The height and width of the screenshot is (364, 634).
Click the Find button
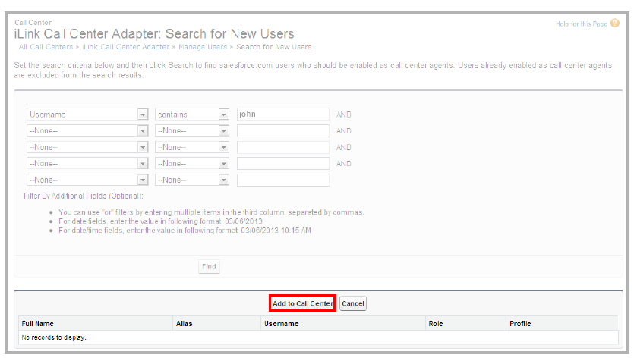[209, 267]
